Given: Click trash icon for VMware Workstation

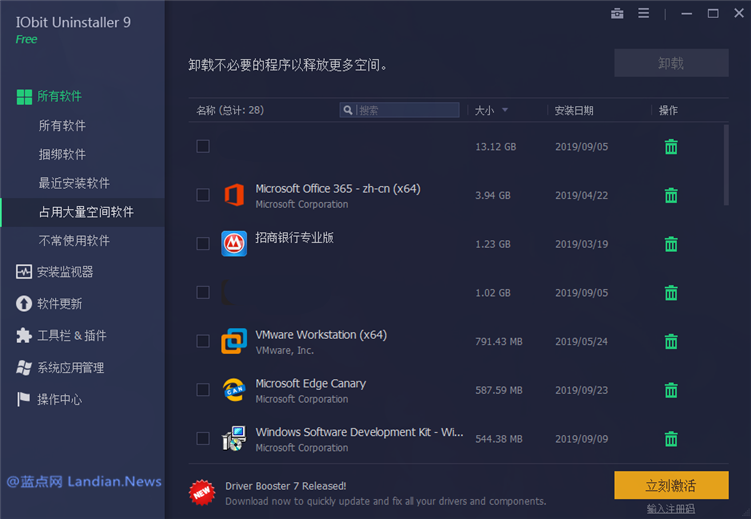Looking at the screenshot, I should click(671, 341).
